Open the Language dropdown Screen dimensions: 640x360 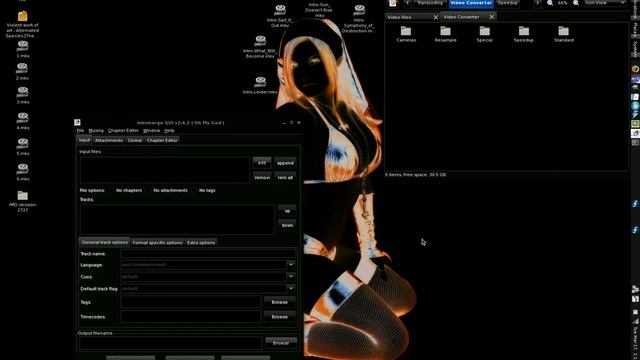click(291, 265)
